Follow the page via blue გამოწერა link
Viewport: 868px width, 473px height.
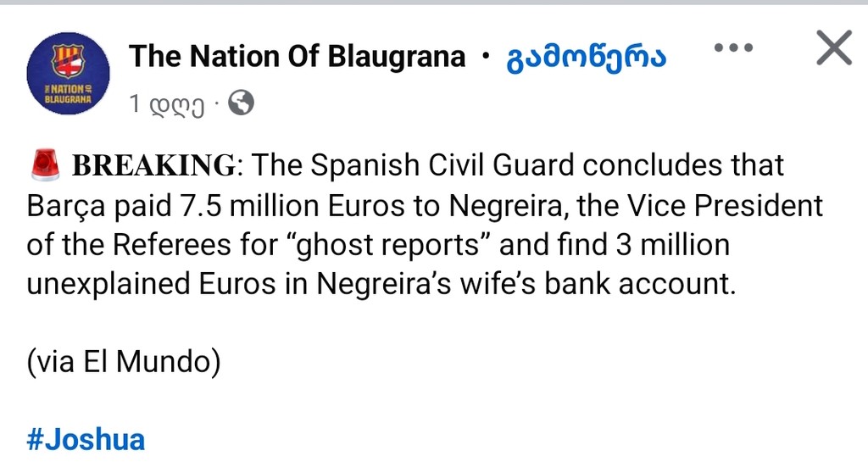coord(585,57)
